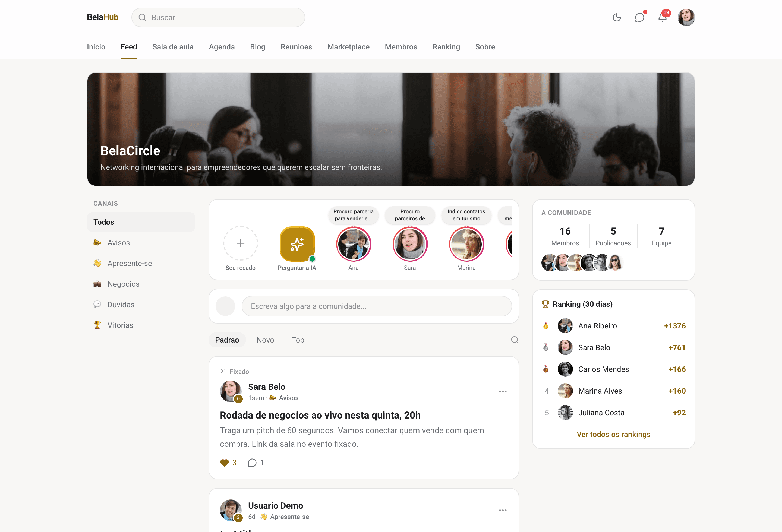
Task: Open the post title 'Rodada de negocios ao vivo'
Action: 320,415
